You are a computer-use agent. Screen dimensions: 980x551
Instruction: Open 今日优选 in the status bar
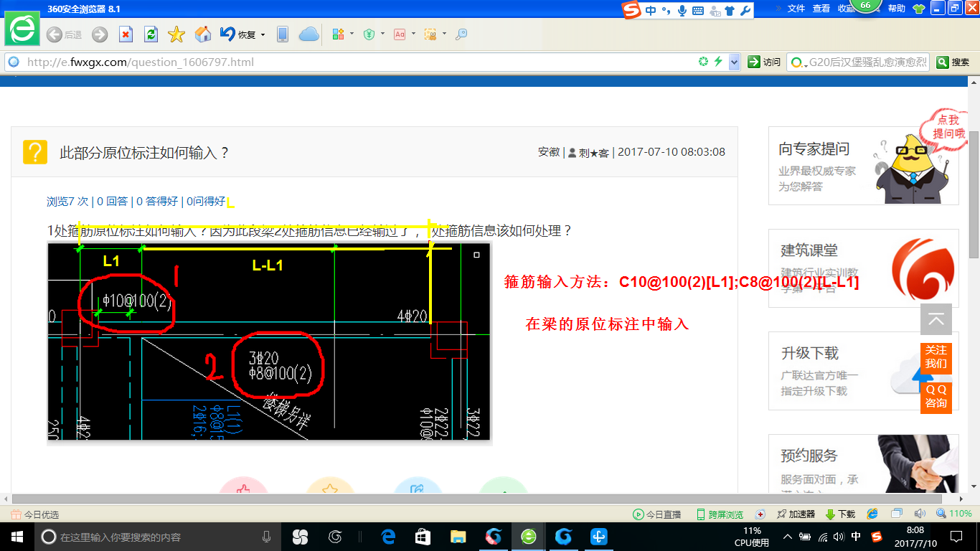pyautogui.click(x=34, y=514)
